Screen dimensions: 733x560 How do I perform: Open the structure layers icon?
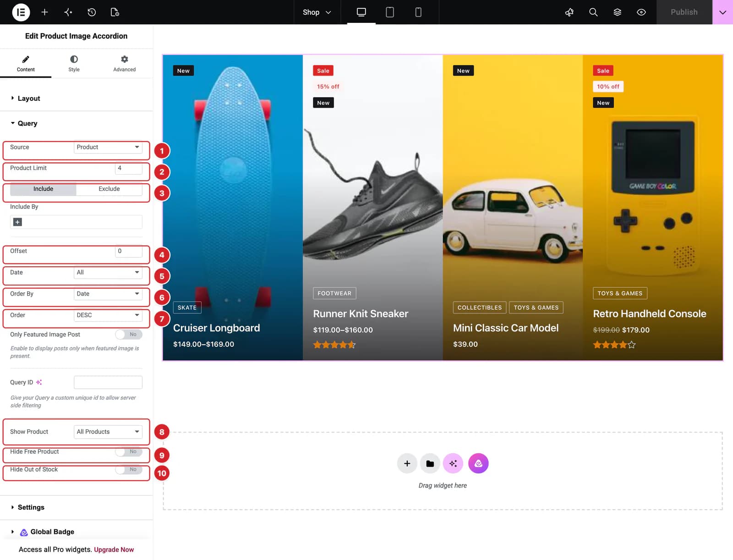click(x=618, y=12)
